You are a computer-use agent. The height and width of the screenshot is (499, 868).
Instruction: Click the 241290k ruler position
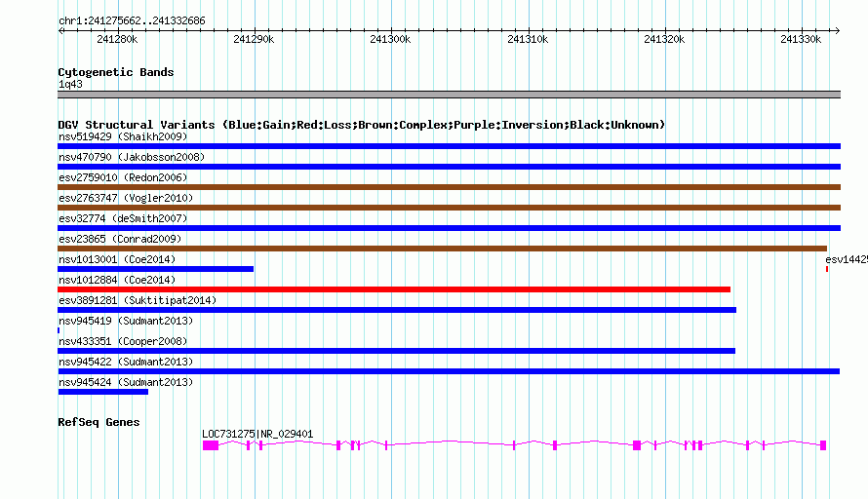[254, 39]
